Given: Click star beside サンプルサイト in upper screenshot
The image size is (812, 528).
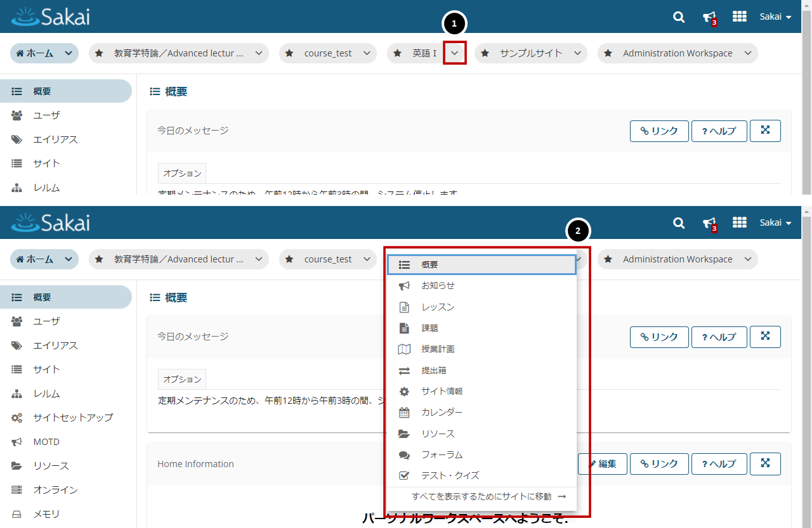Looking at the screenshot, I should click(x=485, y=53).
